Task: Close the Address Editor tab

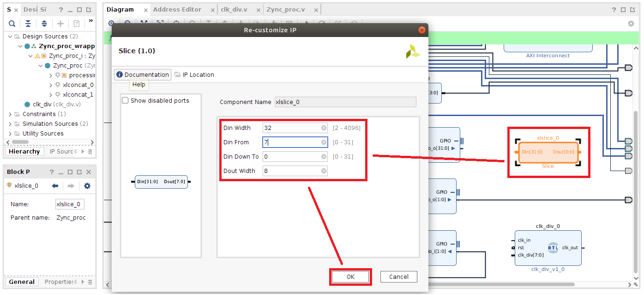Action: 212,10
